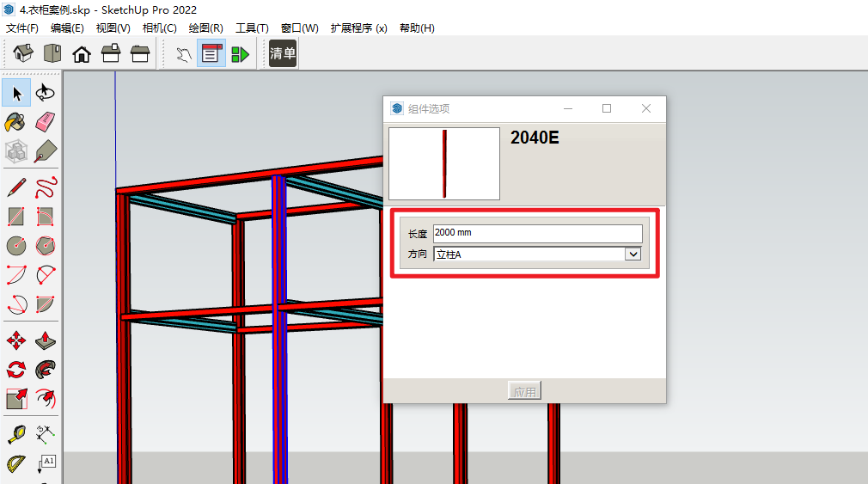868x484 pixels.
Task: Pick the Tape Measure tool
Action: (x=16, y=435)
